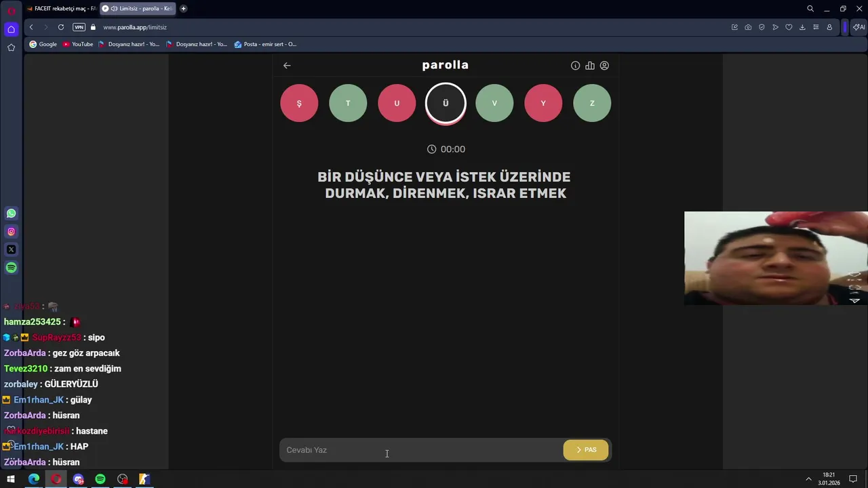Click the chat message 'gülay'
This screenshot has width=868, height=488.
tap(81, 400)
